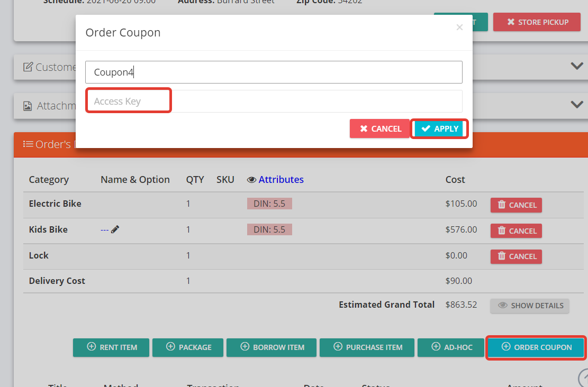The height and width of the screenshot is (387, 588).
Task: Click the coupon code input field
Action: click(x=274, y=72)
